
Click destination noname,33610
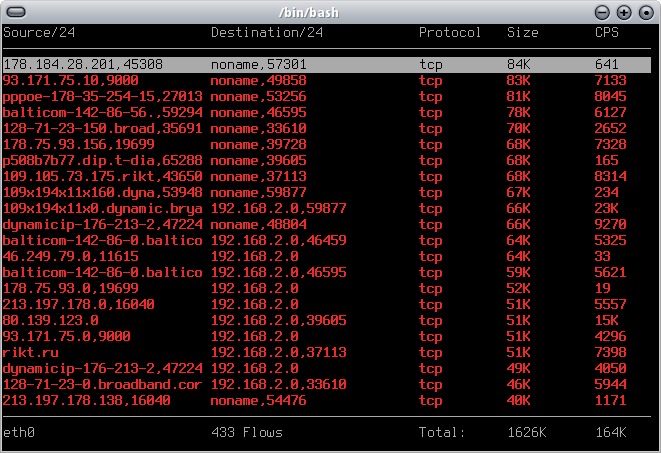coord(258,129)
